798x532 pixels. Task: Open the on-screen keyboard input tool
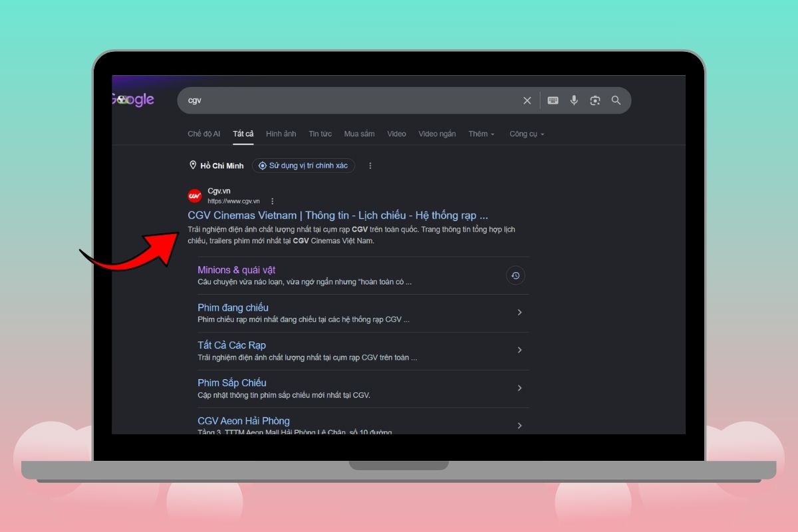553,100
